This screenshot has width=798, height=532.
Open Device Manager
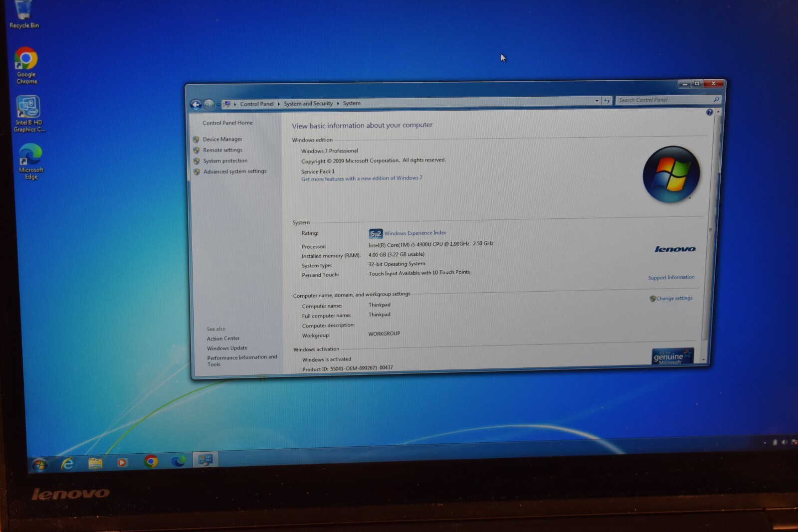click(222, 139)
